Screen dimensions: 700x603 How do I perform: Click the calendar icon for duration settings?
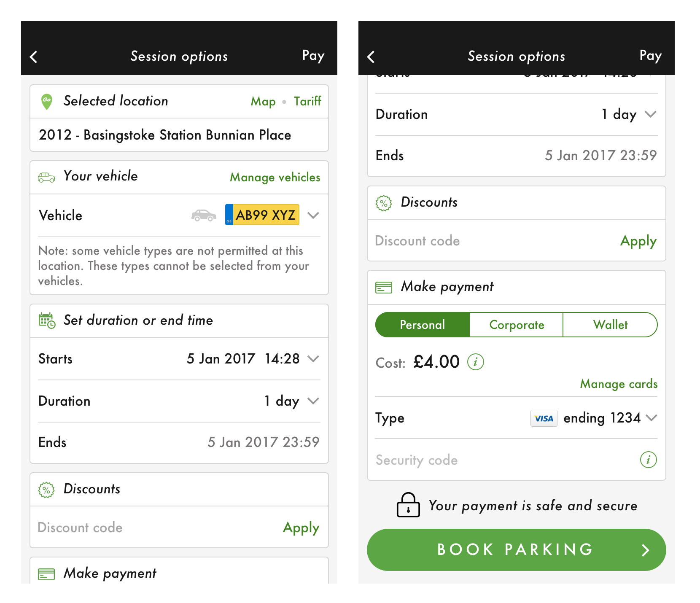47,320
